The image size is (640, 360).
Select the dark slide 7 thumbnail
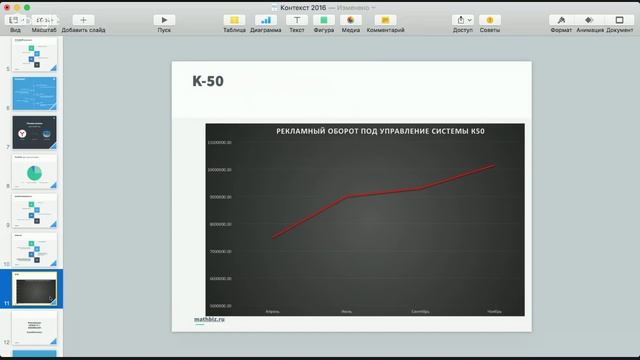click(x=35, y=133)
